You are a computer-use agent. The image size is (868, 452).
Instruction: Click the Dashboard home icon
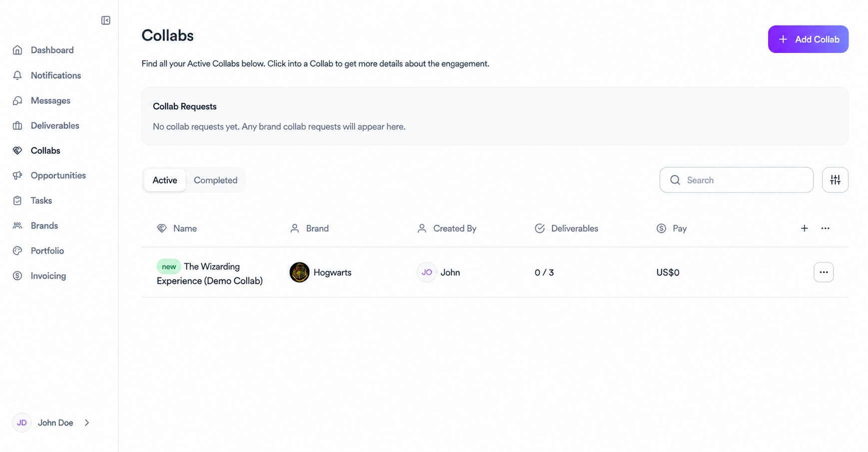(17, 50)
